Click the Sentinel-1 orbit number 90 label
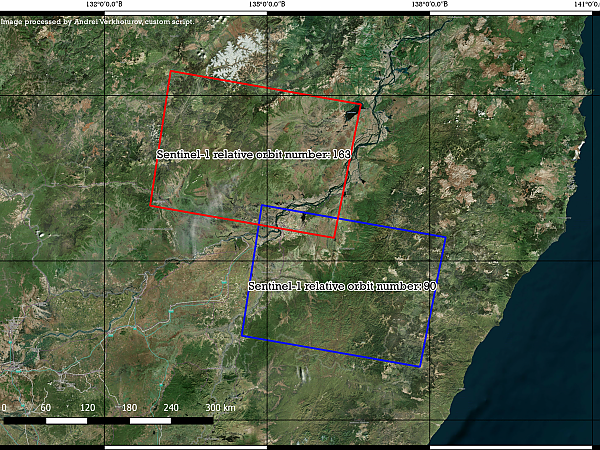600x450 pixels. tap(342, 287)
